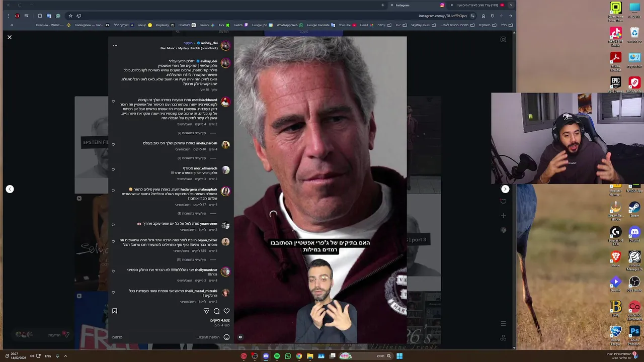Open Spotify from the taskbar
This screenshot has width=644, height=362.
pyautogui.click(x=277, y=356)
